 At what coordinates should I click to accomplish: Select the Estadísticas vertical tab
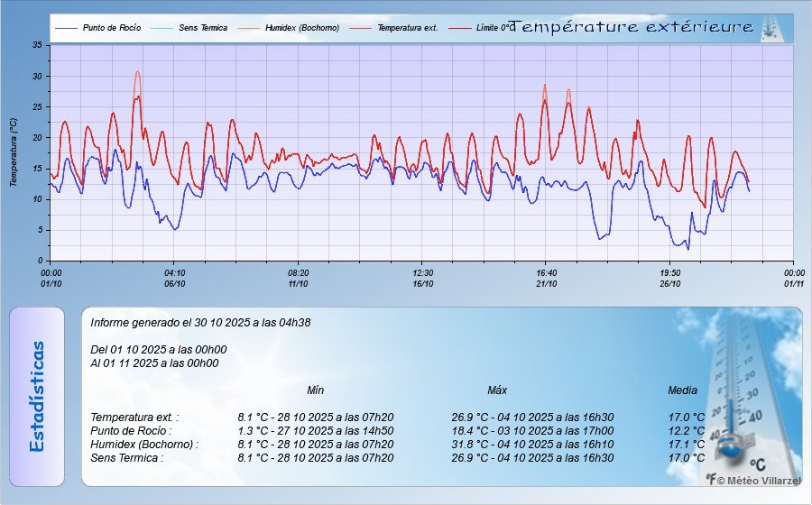click(37, 396)
